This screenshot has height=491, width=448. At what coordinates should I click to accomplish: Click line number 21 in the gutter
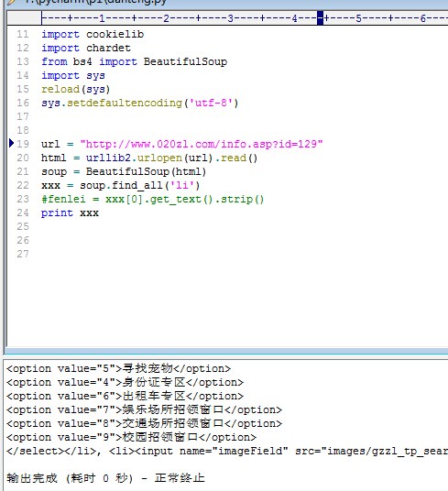pos(23,171)
